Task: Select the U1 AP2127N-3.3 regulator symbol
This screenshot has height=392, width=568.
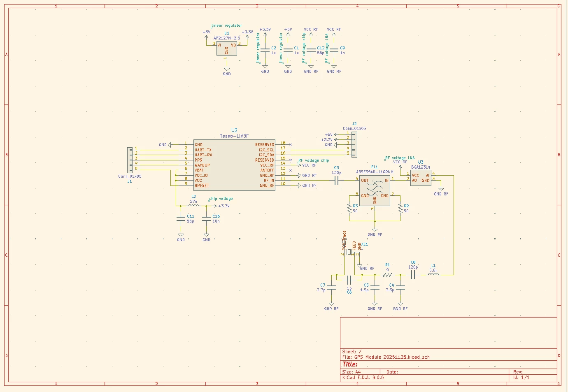Action: pos(227,48)
